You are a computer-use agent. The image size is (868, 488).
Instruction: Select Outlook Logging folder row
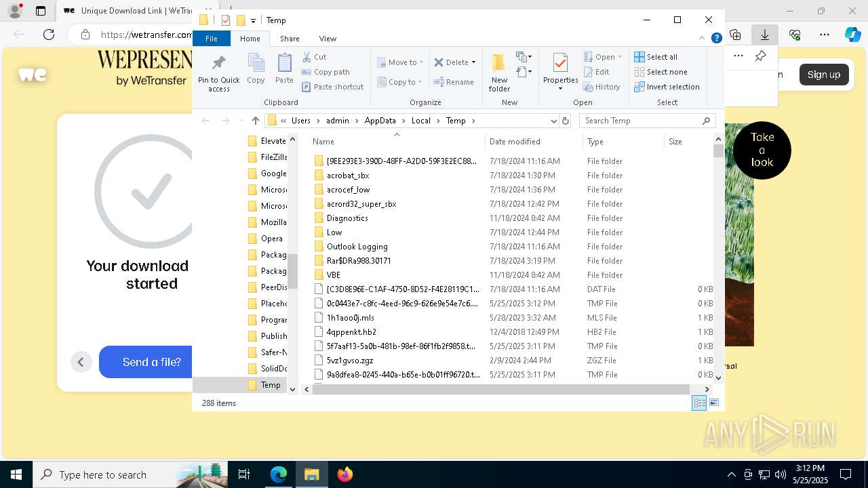tap(512, 247)
